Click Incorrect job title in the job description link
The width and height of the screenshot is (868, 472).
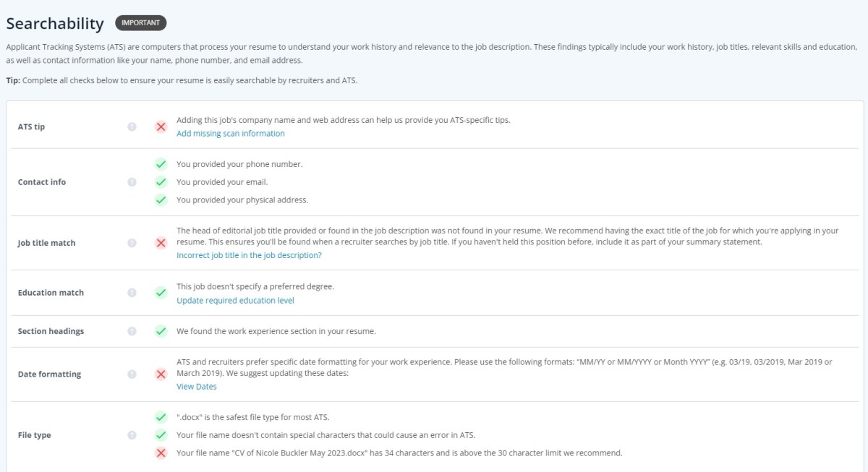(x=249, y=256)
